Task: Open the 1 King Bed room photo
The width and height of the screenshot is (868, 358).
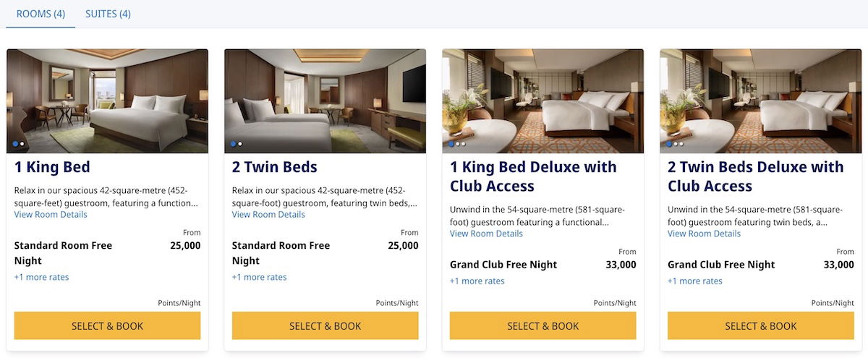Action: click(x=108, y=101)
